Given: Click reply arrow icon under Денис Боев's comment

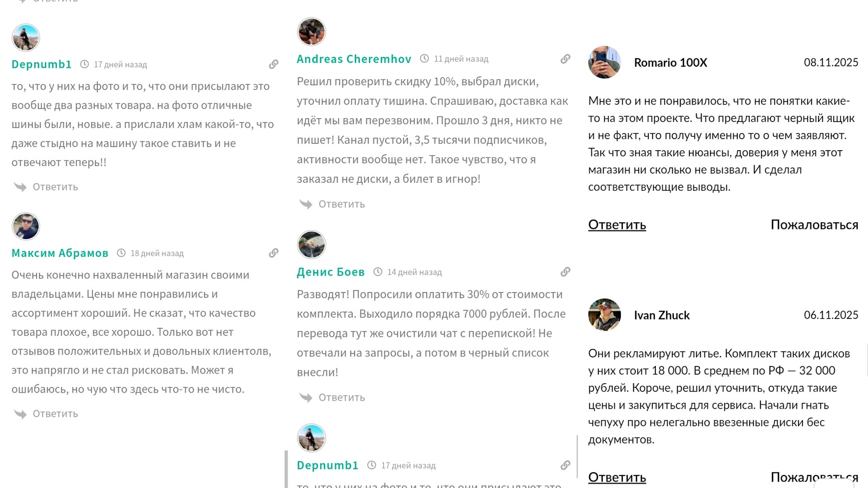Looking at the screenshot, I should coord(306,398).
